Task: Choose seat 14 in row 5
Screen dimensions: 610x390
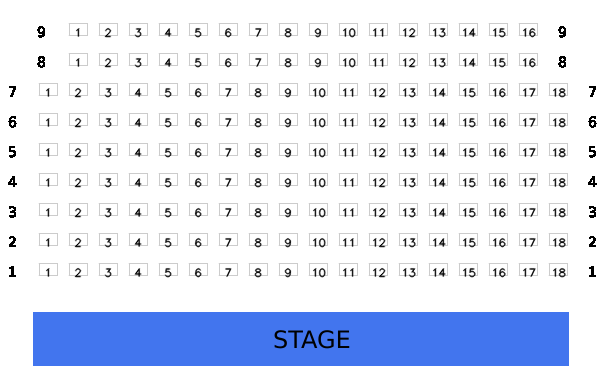Action: (438, 150)
